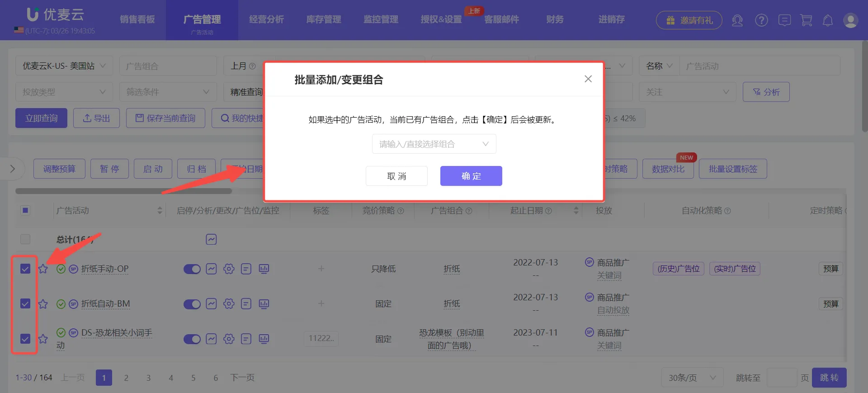Open the 关注 filter dropdown
This screenshot has width=868, height=393.
688,92
